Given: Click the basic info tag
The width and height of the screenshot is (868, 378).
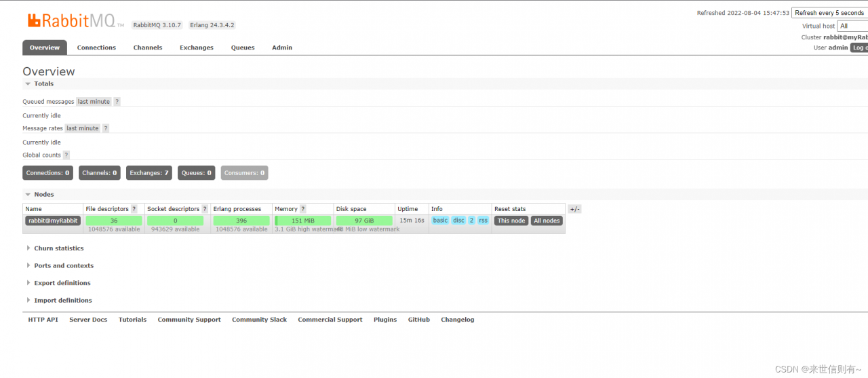Looking at the screenshot, I should pyautogui.click(x=441, y=221).
